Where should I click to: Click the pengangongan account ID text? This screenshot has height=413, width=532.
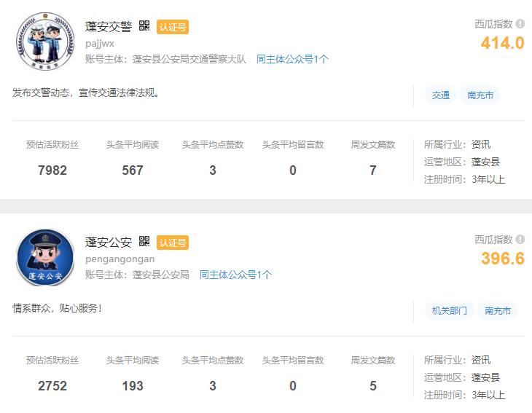pos(120,259)
